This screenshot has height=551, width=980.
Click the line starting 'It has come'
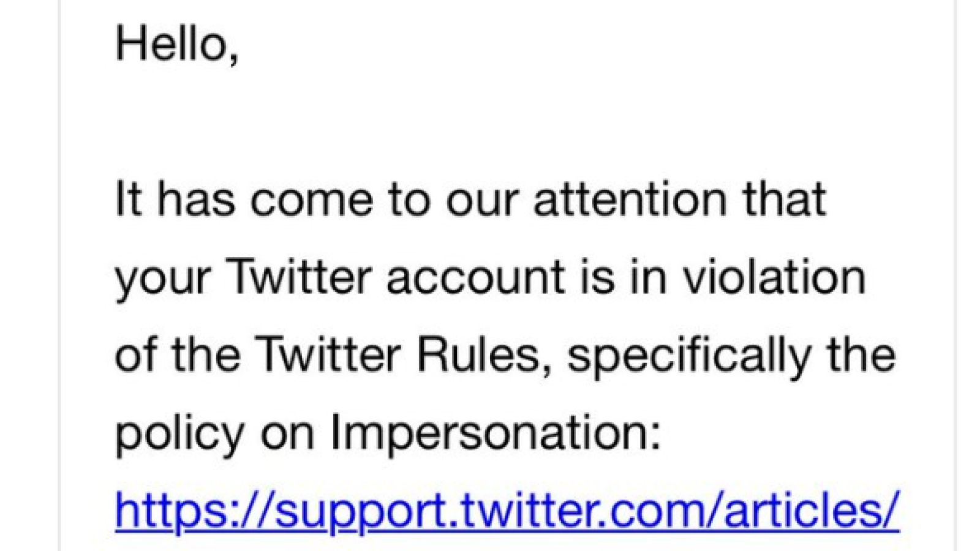[x=471, y=200]
